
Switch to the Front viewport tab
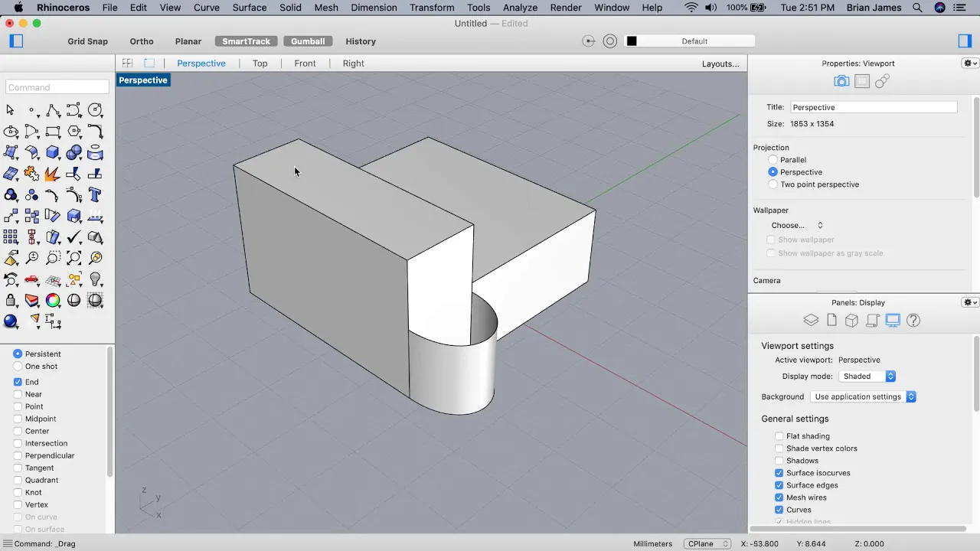click(x=305, y=64)
